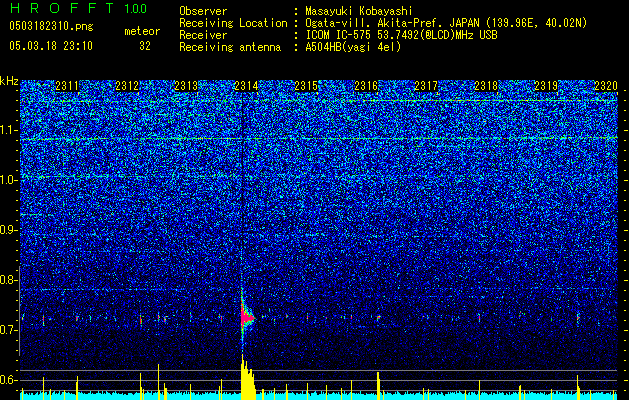This screenshot has width=629, height=400.
Task: Select the ICOM IC-575 receiver details
Action: (401, 35)
